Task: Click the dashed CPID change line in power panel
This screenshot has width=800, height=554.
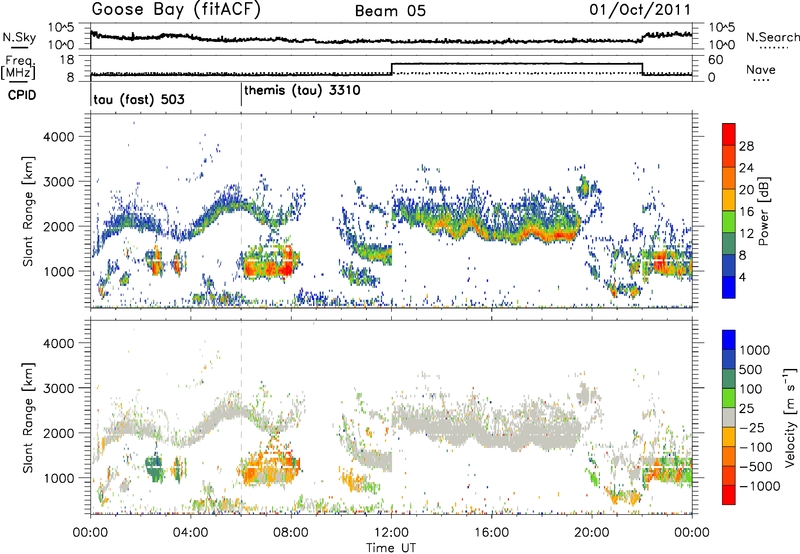Action: coord(241,211)
